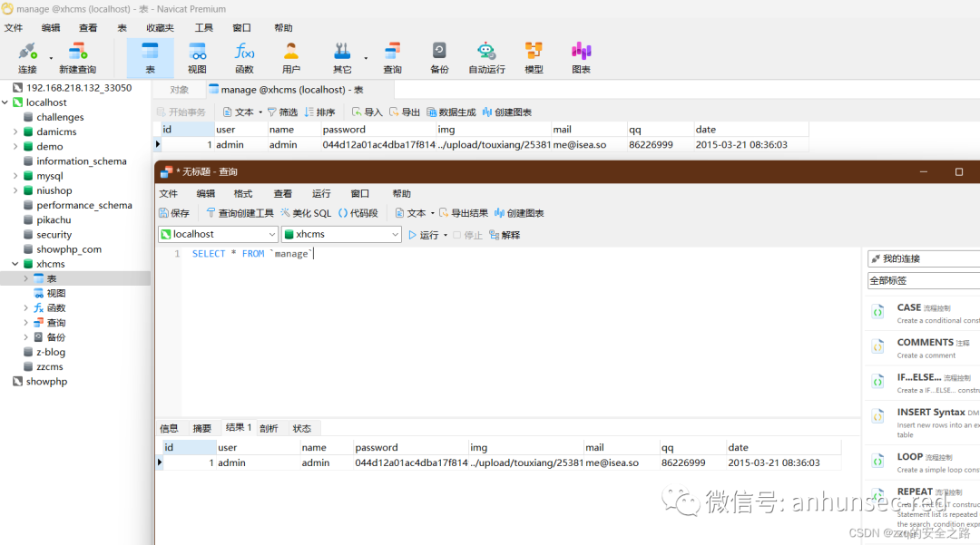This screenshot has width=980, height=545.
Task: Switch to the 状态 status tab
Action: [x=302, y=428]
